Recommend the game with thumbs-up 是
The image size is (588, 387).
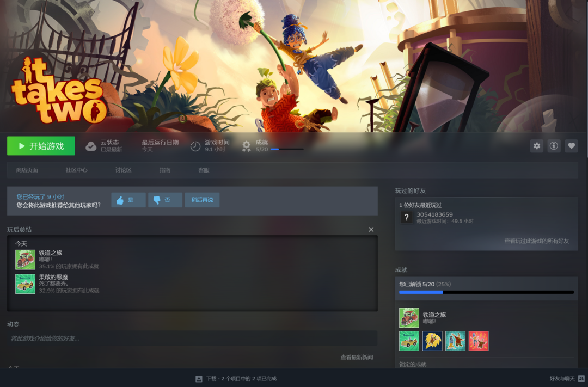[128, 200]
